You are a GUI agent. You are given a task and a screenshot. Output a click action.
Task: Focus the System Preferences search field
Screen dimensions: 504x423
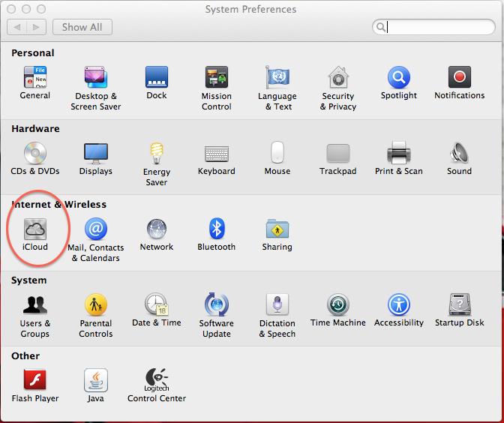433,27
